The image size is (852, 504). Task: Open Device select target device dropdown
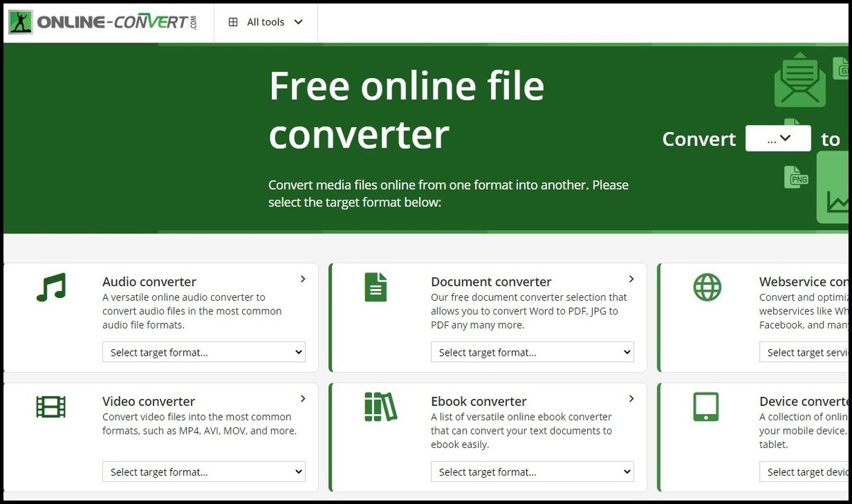click(804, 472)
